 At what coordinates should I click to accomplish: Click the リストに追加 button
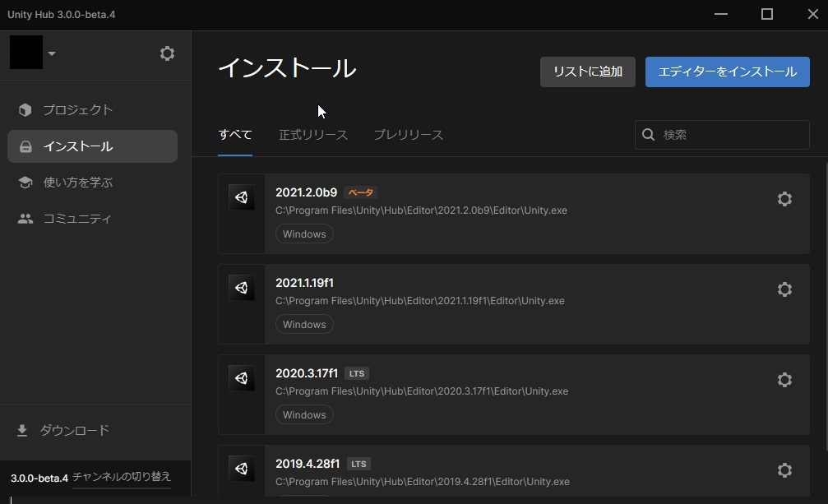[x=588, y=72]
